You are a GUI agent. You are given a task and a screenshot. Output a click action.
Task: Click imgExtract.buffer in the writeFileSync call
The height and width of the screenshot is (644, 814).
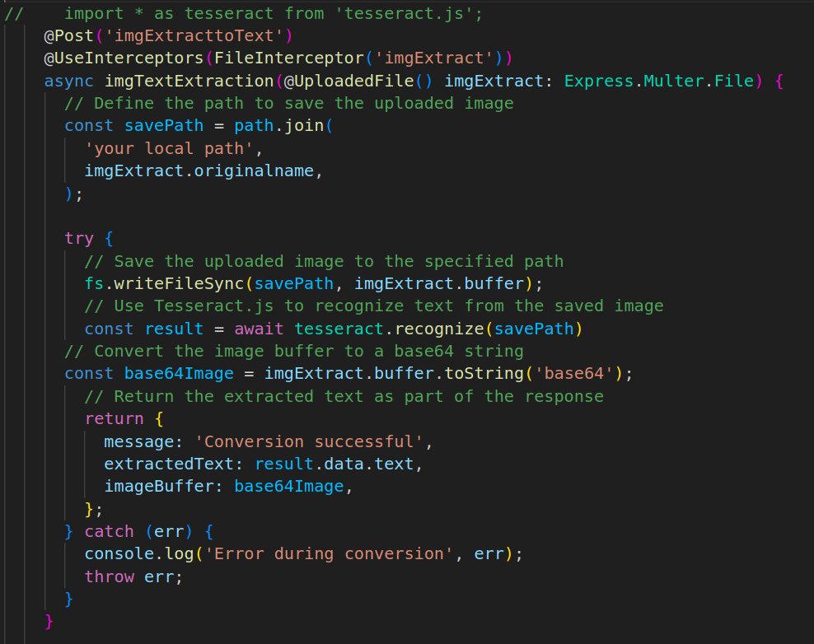[439, 283]
